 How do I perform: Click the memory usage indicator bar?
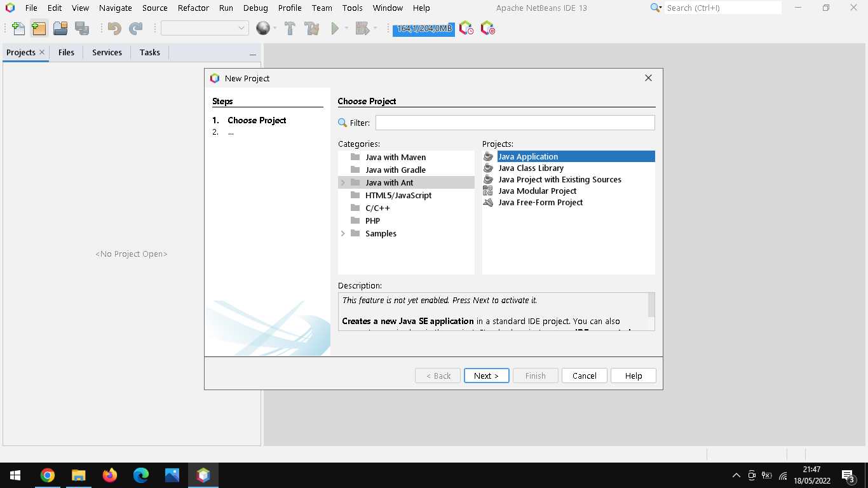[x=424, y=29]
